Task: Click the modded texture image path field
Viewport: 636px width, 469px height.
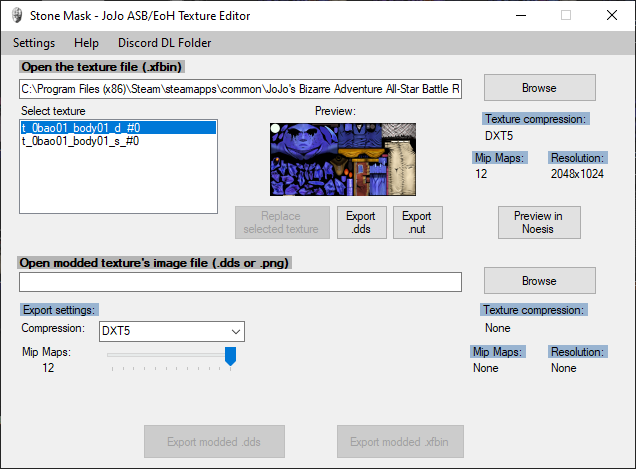Action: [240, 282]
